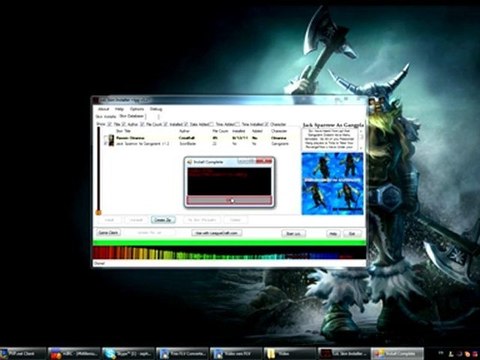The width and height of the screenshot is (480, 360).
Task: Click the Exit button
Action: point(352,234)
